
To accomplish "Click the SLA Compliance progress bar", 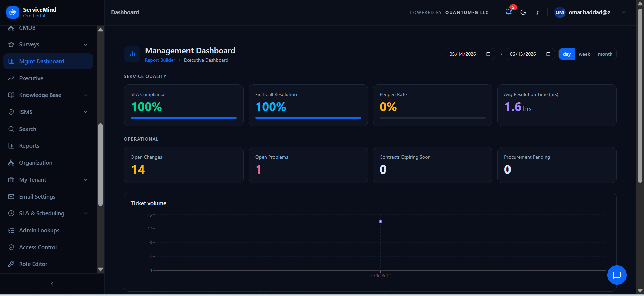I will point(184,118).
